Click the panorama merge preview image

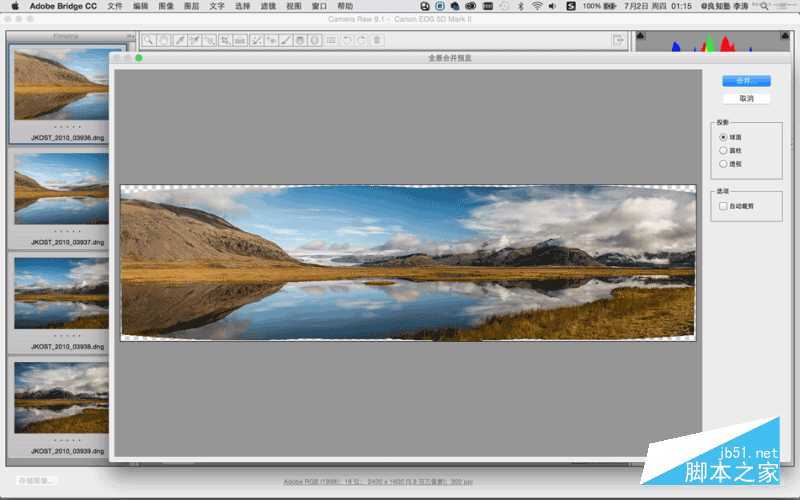pyautogui.click(x=408, y=263)
